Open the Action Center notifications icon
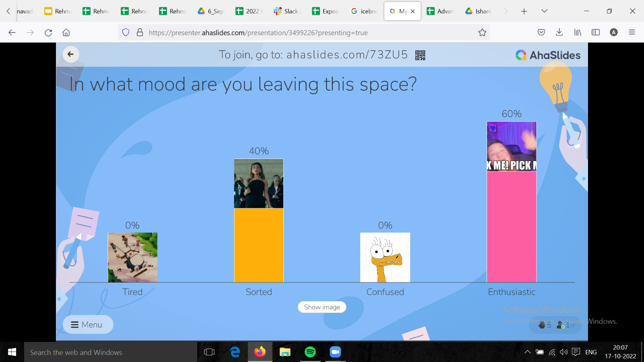This screenshot has width=644, height=362. [576, 352]
